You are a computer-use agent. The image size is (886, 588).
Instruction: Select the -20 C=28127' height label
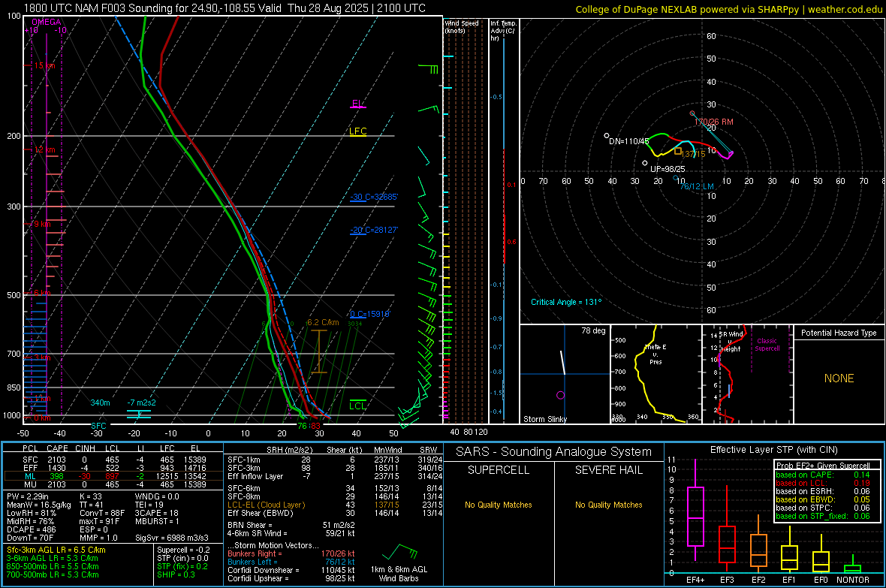coord(374,230)
